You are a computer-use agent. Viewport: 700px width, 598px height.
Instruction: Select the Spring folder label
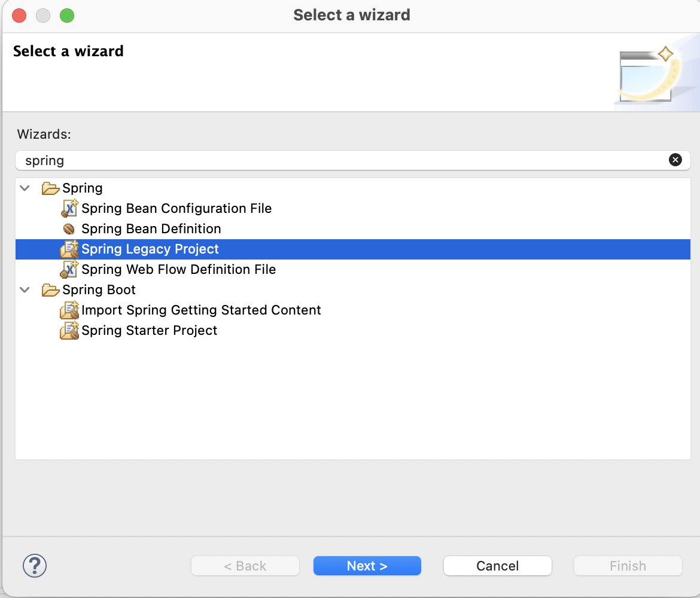point(83,188)
